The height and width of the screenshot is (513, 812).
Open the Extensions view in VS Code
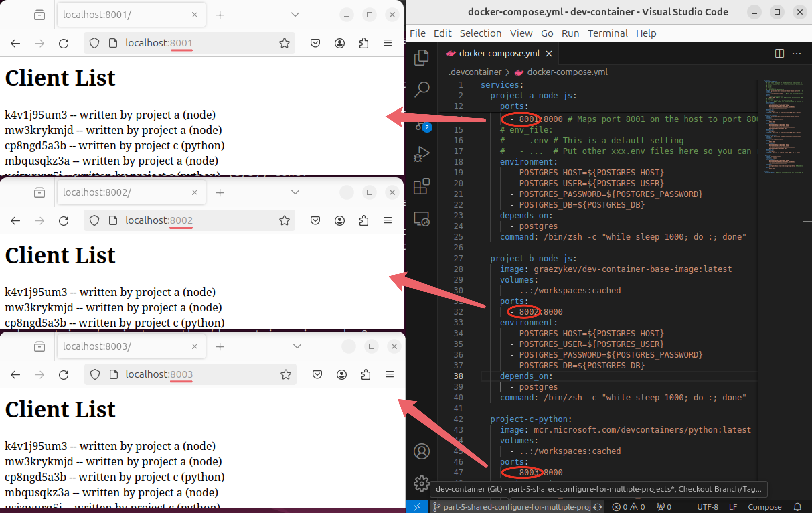coord(421,186)
